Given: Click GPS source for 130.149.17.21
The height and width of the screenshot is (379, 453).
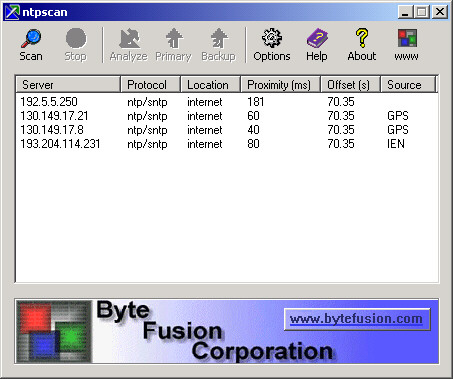Looking at the screenshot, I should pyautogui.click(x=398, y=116).
